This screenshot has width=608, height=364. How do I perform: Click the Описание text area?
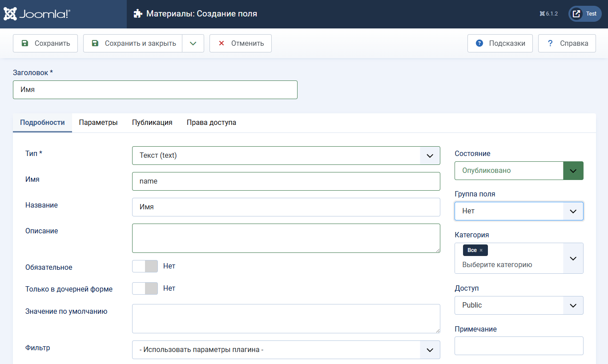(x=286, y=238)
